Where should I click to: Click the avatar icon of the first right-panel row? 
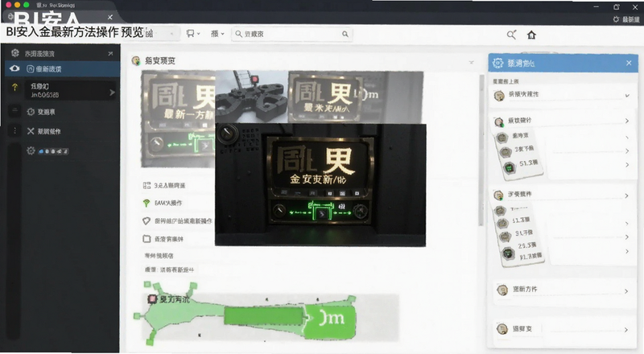pos(499,96)
